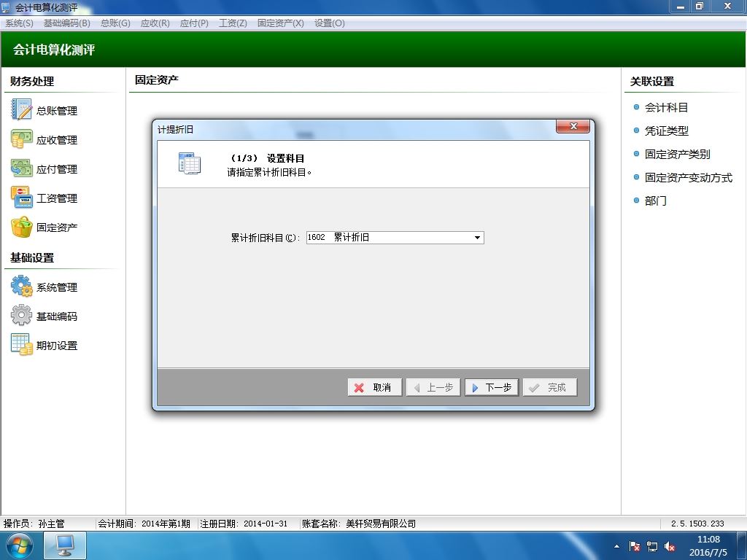
Task: Open the Windows Start orb
Action: click(x=20, y=545)
